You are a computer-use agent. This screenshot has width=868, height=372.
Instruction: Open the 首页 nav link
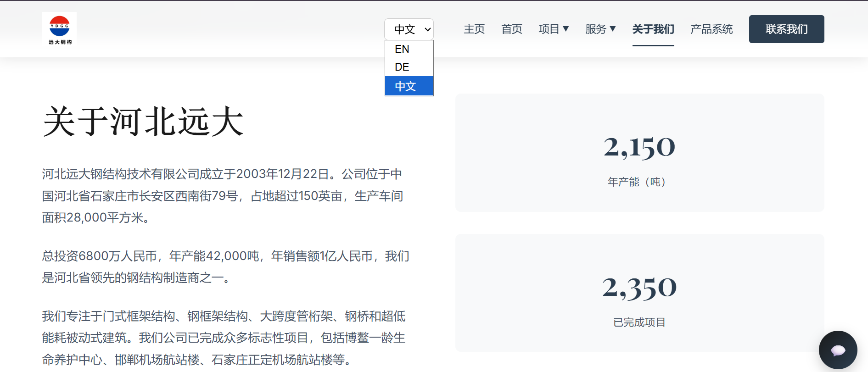click(x=512, y=29)
